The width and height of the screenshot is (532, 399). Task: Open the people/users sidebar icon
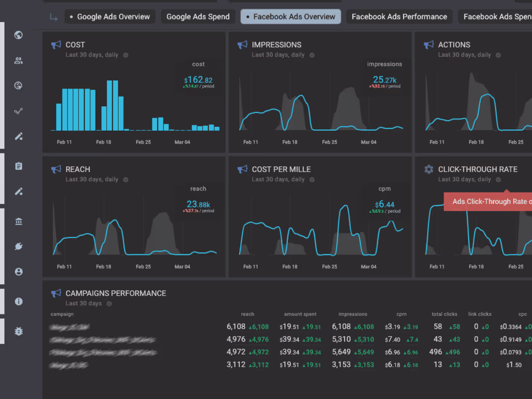point(19,60)
